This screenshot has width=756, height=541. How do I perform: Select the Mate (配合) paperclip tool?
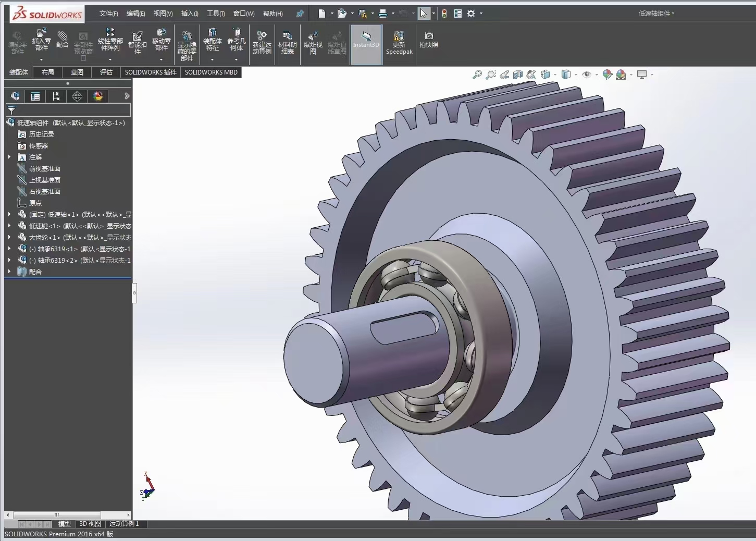(x=63, y=40)
